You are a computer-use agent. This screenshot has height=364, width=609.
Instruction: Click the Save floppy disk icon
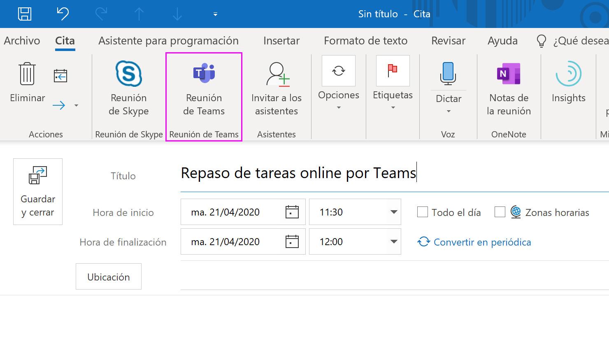click(25, 14)
